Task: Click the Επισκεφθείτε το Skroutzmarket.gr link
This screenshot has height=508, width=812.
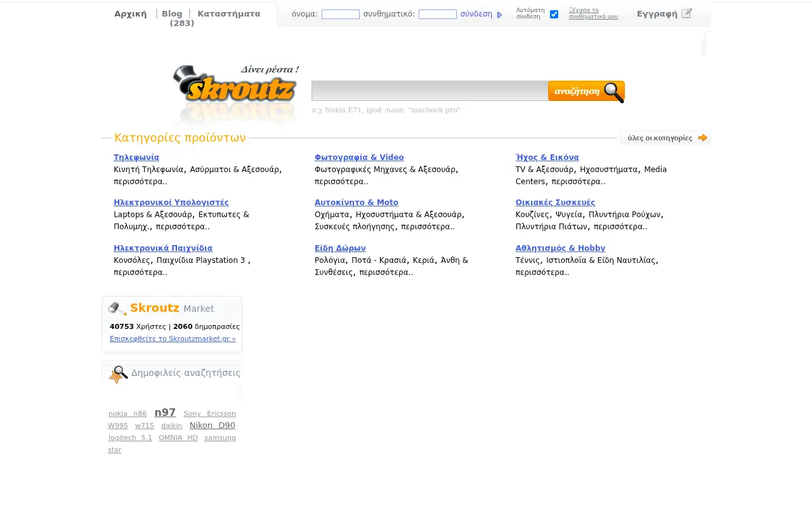Action: click(x=173, y=338)
